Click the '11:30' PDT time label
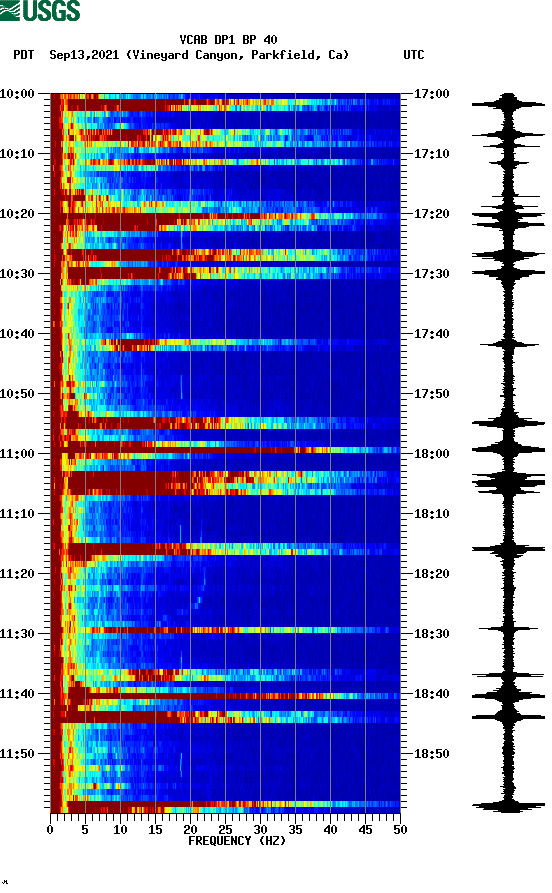The image size is (552, 893). pos(17,634)
